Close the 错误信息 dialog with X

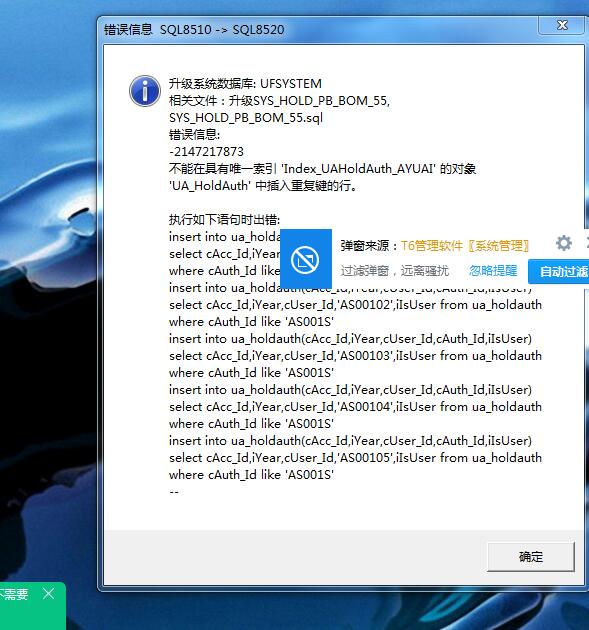562,25
